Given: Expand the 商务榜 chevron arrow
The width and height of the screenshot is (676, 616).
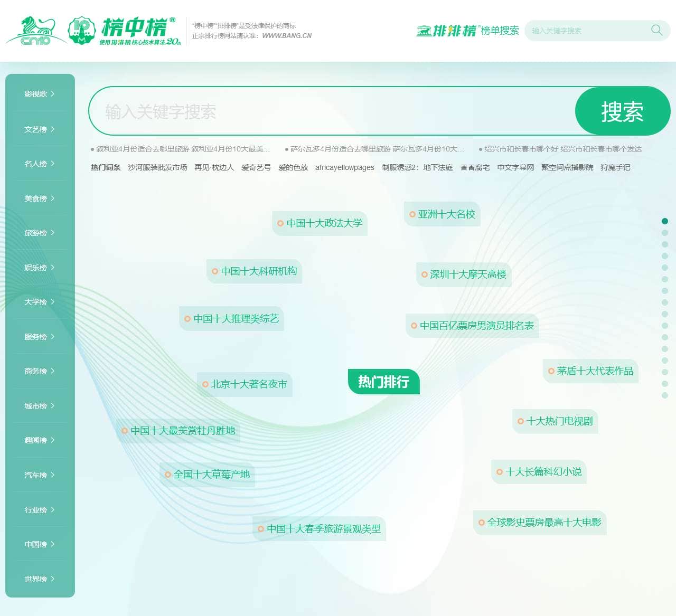Looking at the screenshot, I should point(53,371).
